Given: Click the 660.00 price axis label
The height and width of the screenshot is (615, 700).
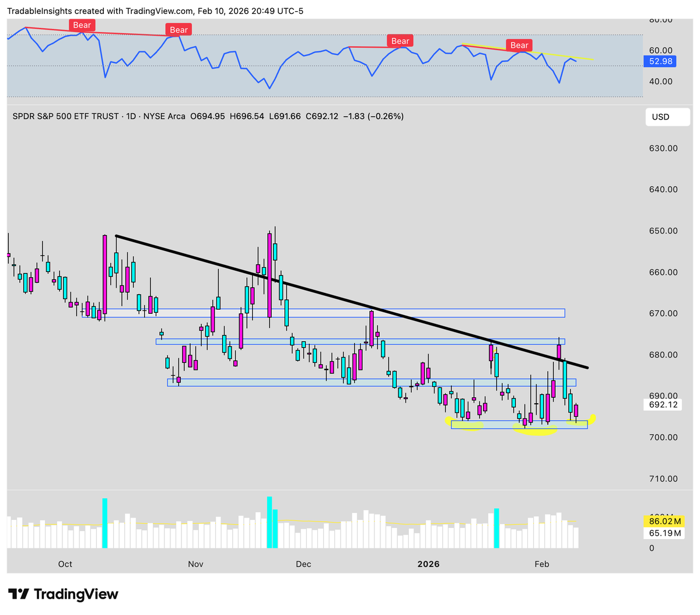Looking at the screenshot, I should [x=664, y=272].
